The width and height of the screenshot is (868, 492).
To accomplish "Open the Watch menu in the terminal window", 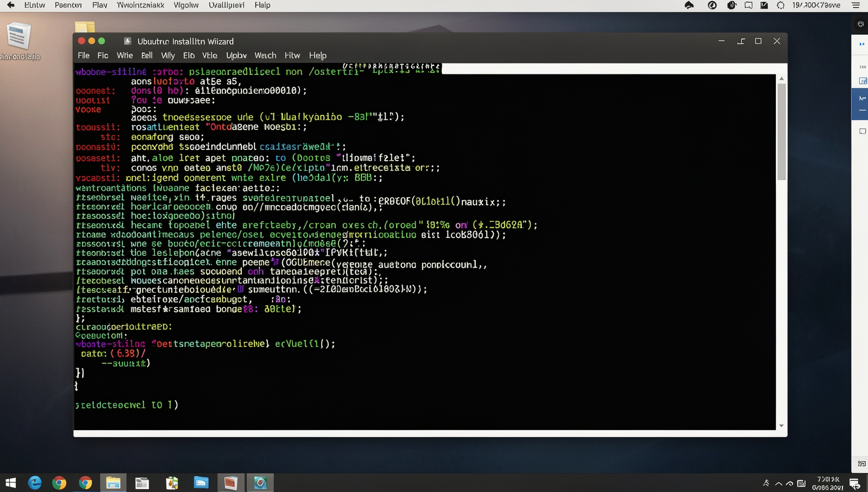I will [x=265, y=55].
